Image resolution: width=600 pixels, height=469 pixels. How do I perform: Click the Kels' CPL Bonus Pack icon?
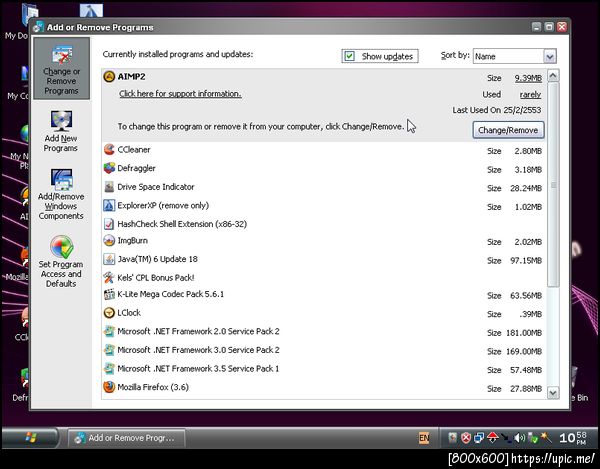click(109, 277)
